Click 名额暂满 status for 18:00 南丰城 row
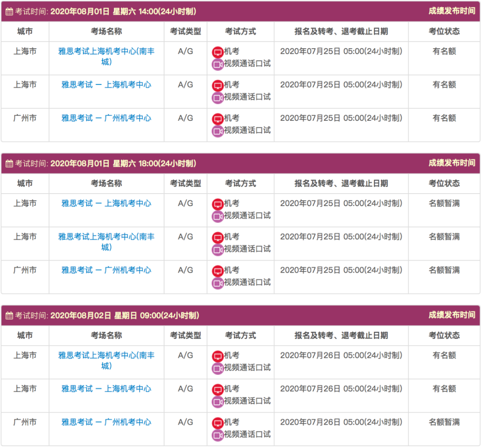Image resolution: width=483 pixels, height=448 pixels. click(x=445, y=237)
